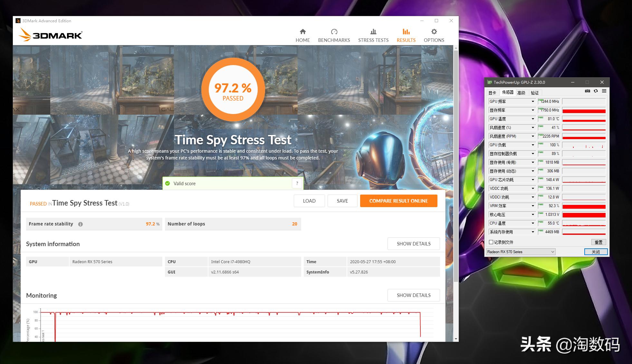The width and height of the screenshot is (632, 364).
Task: Switch to the 高级 tab in GPU-Z
Action: [521, 93]
